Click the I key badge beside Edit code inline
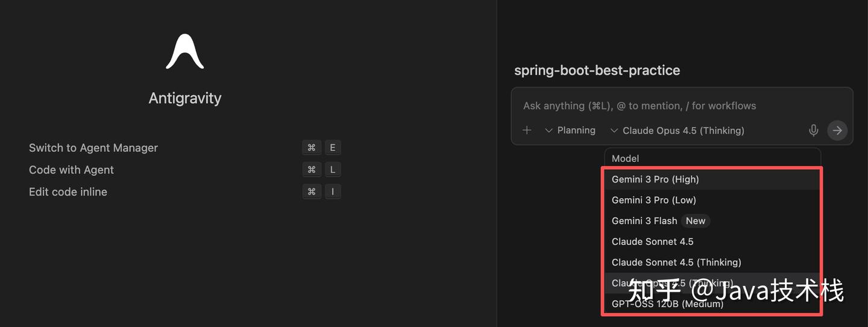 (x=333, y=192)
